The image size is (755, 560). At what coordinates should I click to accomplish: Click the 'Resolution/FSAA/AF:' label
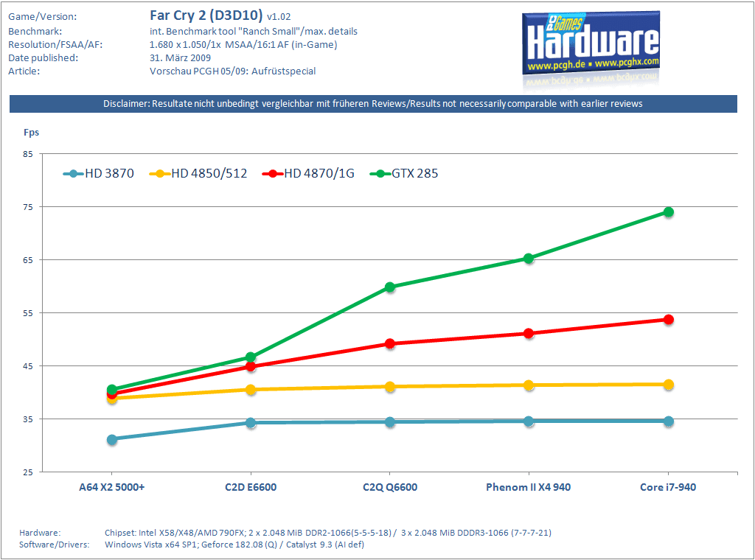(55, 45)
